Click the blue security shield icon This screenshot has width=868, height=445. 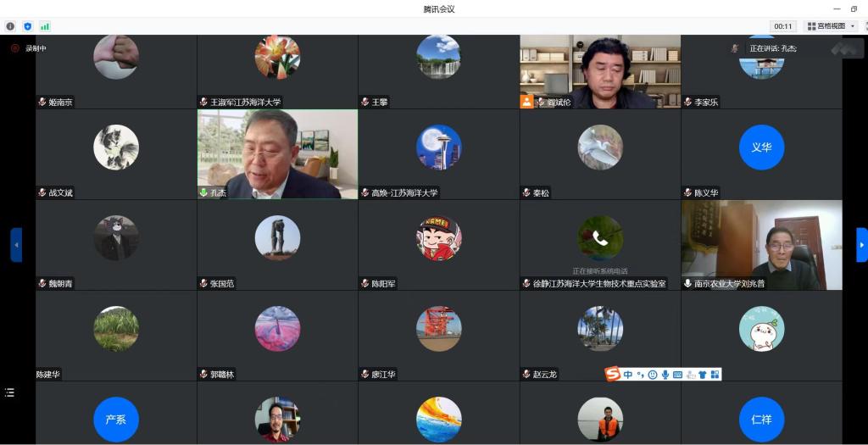click(x=27, y=26)
